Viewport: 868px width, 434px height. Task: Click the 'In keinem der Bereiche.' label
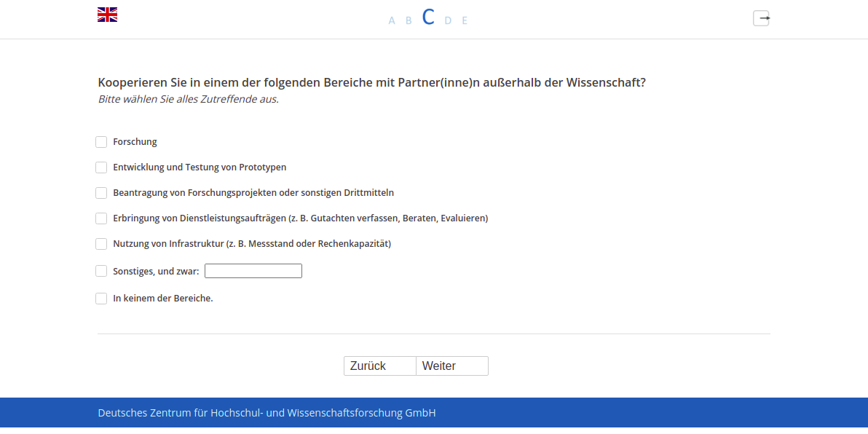(163, 299)
